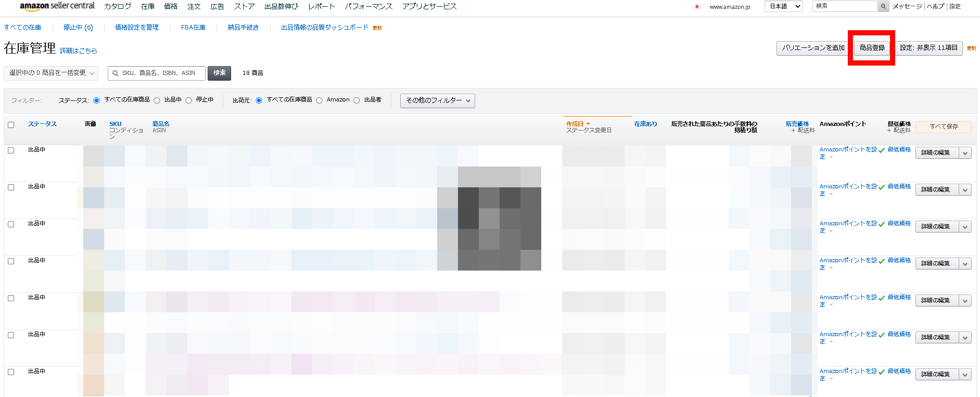Click the Amazon Seller Central logo

tap(57, 6)
